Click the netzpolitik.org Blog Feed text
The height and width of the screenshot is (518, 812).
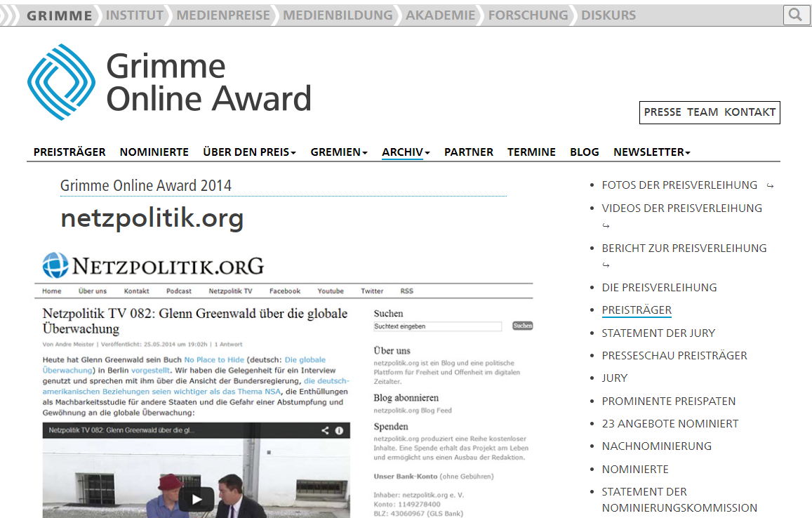coord(413,410)
